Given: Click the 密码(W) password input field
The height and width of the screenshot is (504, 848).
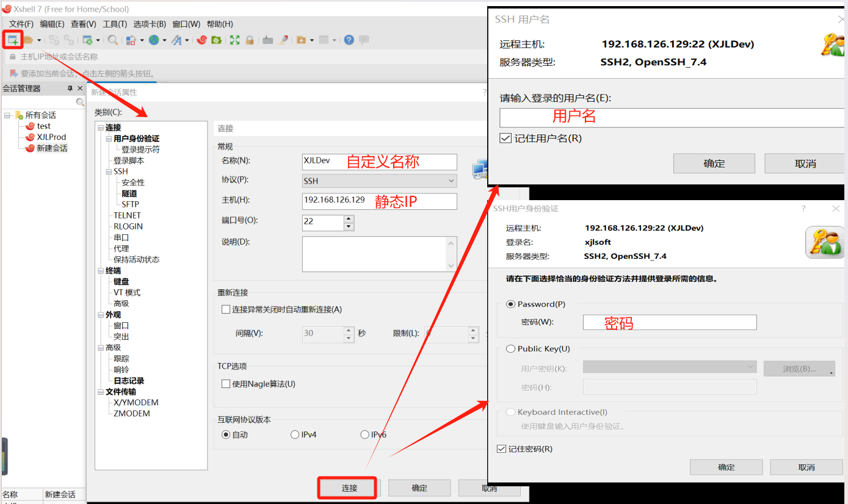Looking at the screenshot, I should (670, 322).
